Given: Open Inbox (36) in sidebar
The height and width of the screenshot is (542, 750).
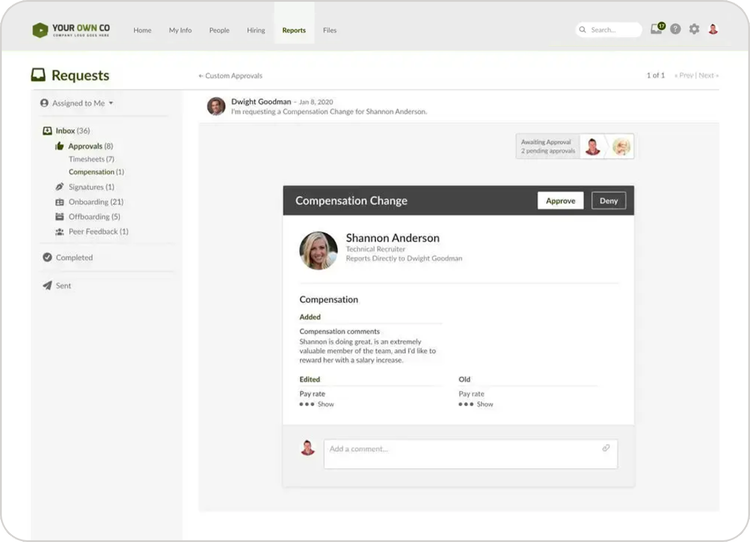Looking at the screenshot, I should click(x=72, y=131).
